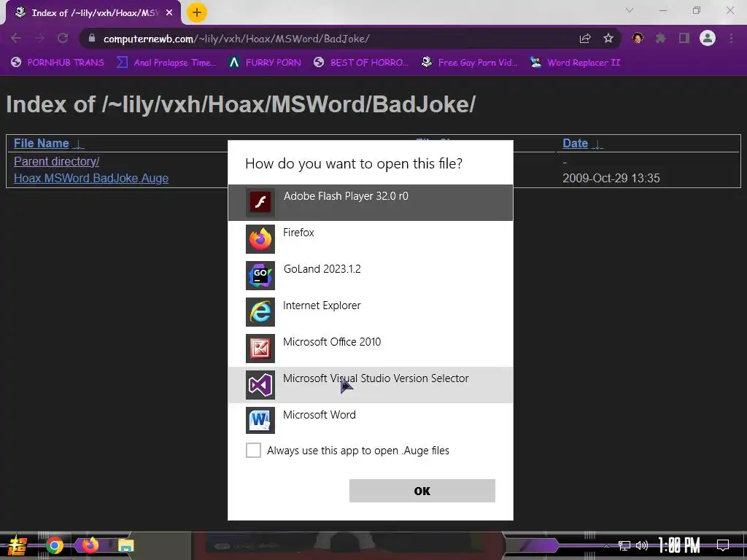This screenshot has width=747, height=560.
Task: Bookmark this page with the star icon
Action: click(x=608, y=39)
